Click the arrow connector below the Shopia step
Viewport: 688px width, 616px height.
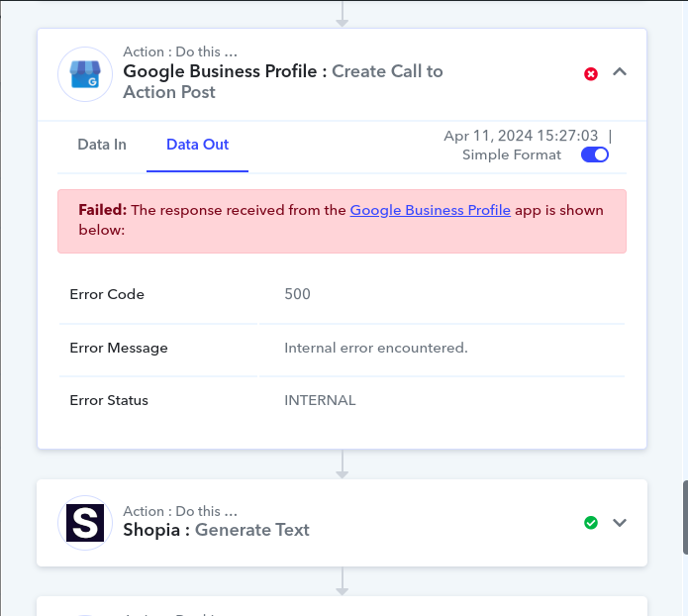click(x=343, y=581)
